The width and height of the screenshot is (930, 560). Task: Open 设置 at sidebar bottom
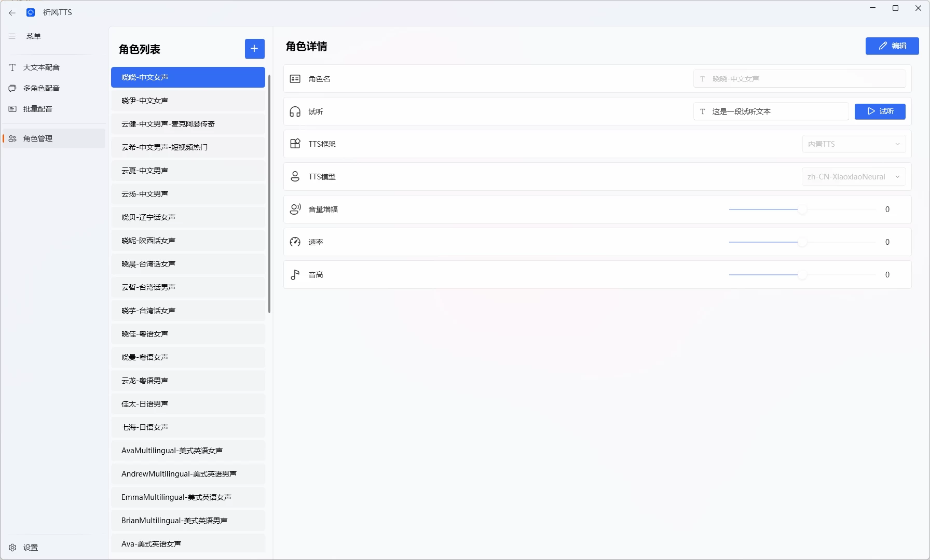(x=54, y=548)
